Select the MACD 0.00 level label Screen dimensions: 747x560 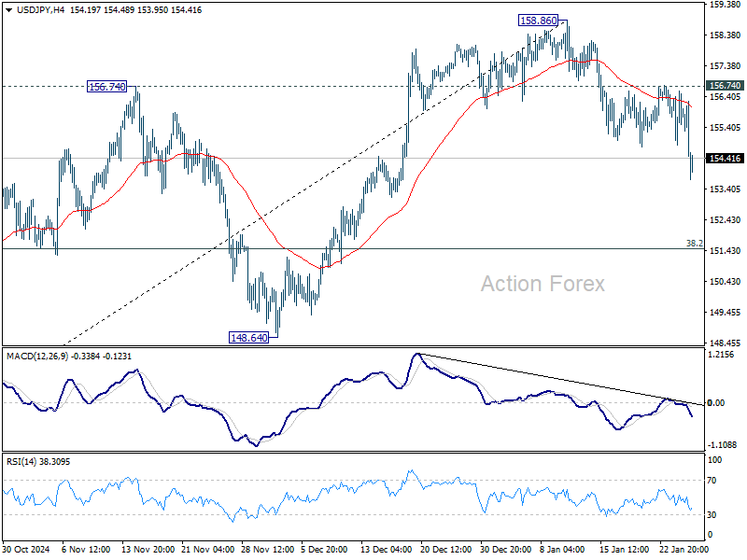(x=715, y=403)
